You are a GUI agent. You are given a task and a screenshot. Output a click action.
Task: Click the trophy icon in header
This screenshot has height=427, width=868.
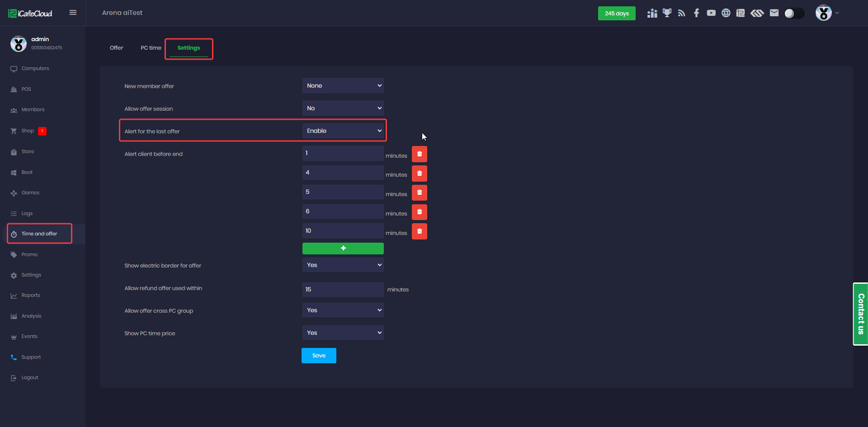pos(667,13)
